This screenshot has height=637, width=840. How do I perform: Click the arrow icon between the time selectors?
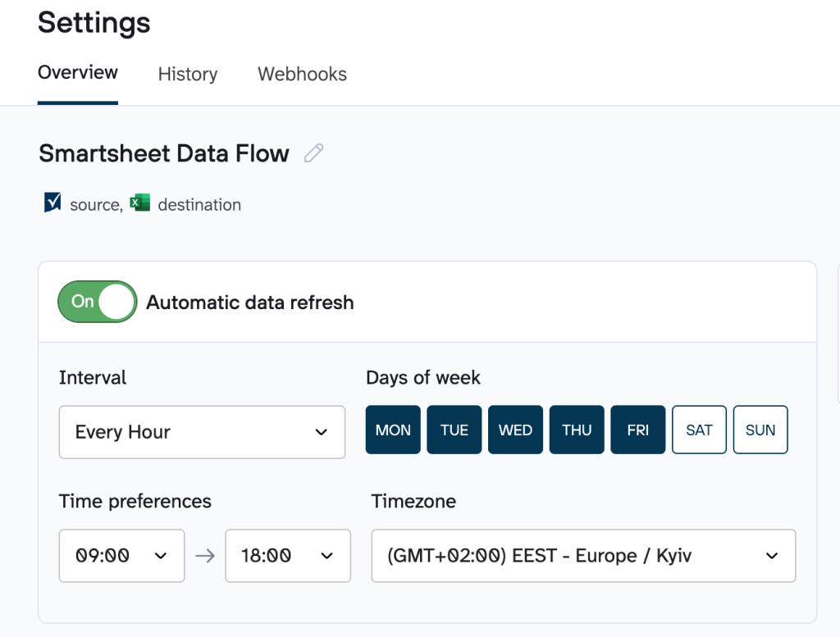(207, 556)
